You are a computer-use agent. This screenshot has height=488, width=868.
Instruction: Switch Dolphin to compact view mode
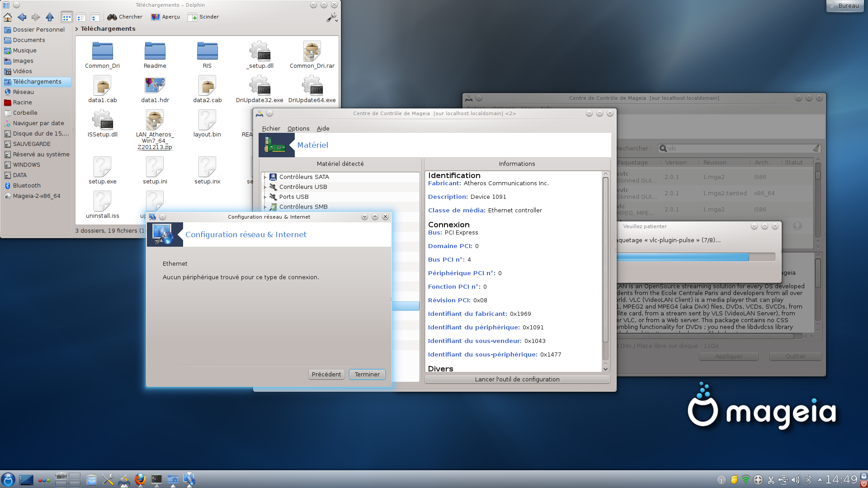(81, 17)
